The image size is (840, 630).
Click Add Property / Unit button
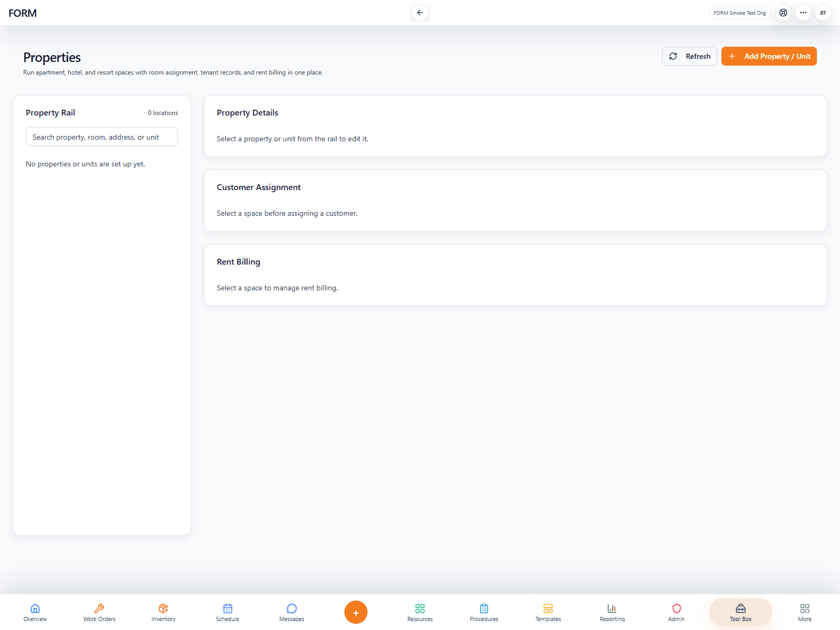pyautogui.click(x=769, y=56)
